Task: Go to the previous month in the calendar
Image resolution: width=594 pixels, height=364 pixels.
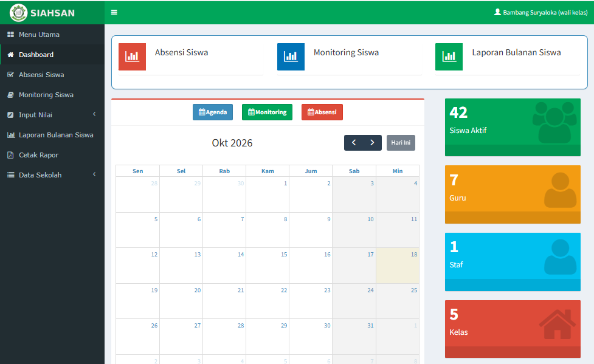Action: tap(354, 143)
